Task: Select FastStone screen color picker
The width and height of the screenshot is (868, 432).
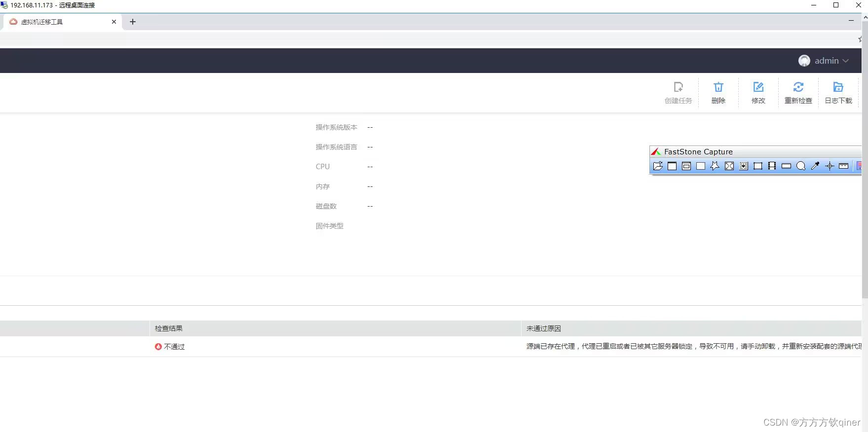Action: tap(815, 166)
